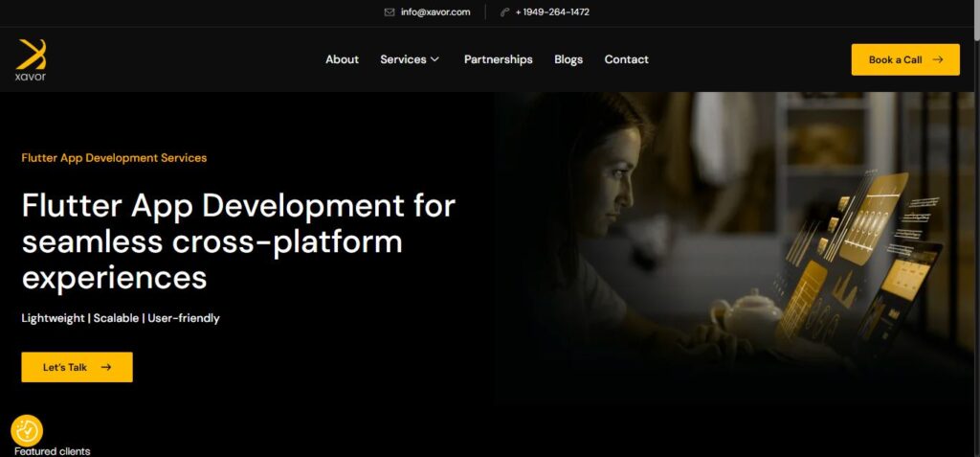Go to the Partnerships page
This screenshot has width=980, height=457.
click(498, 59)
